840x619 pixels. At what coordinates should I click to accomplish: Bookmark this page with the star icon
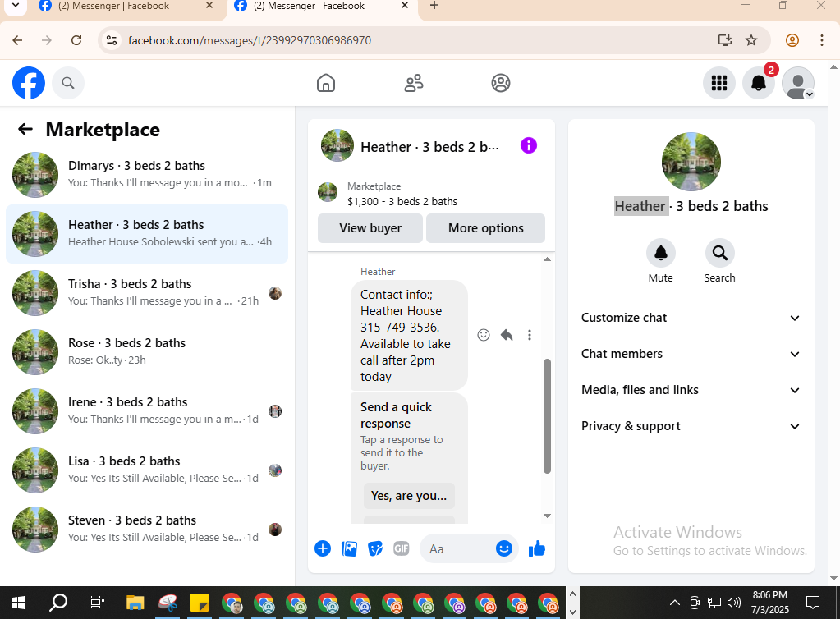pyautogui.click(x=751, y=40)
